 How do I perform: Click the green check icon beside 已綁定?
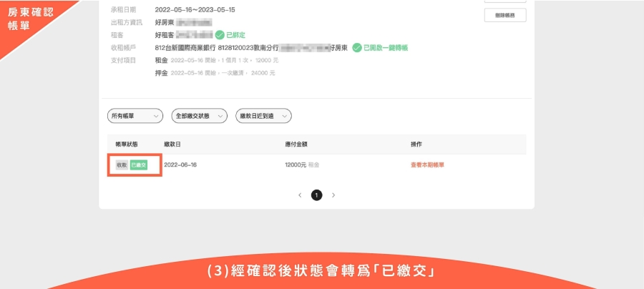pos(220,35)
